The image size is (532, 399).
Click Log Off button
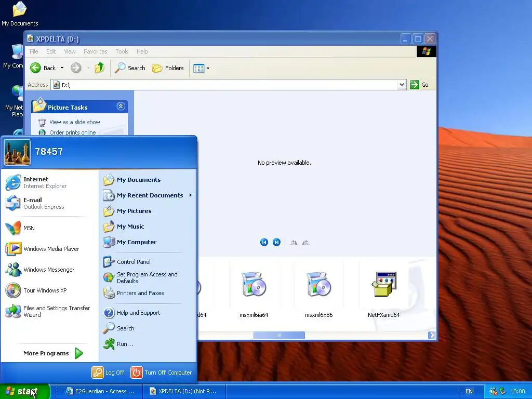(108, 372)
